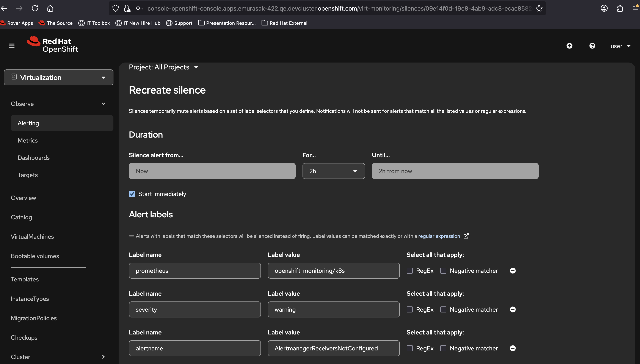Reload the browser page
The height and width of the screenshot is (364, 640).
click(x=35, y=8)
